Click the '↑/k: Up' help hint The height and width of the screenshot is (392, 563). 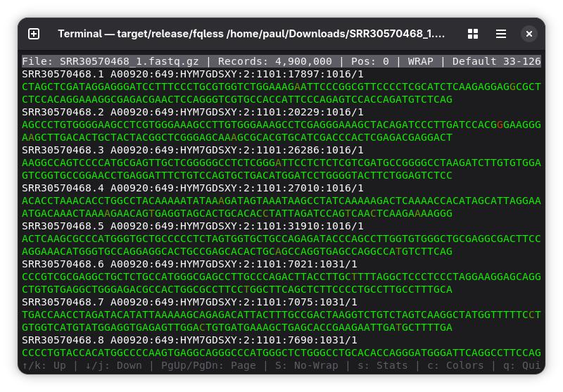pyautogui.click(x=44, y=366)
